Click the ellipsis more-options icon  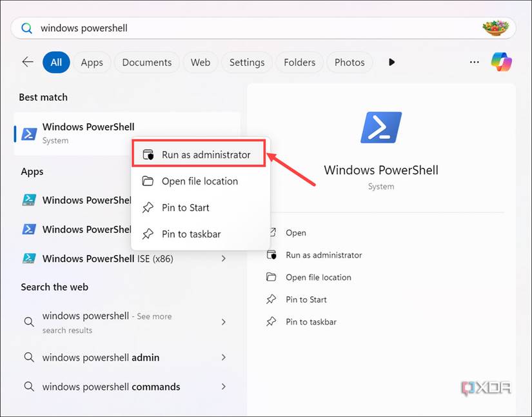475,62
